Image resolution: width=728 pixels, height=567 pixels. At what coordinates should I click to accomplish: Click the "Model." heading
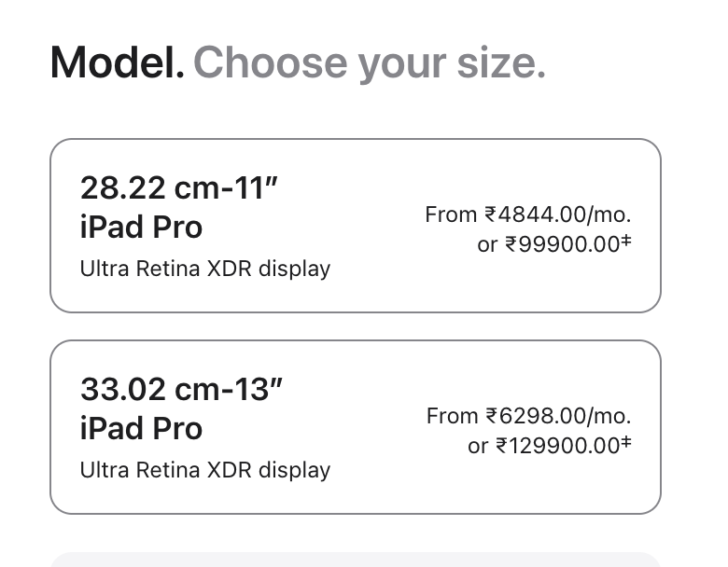tap(117, 63)
